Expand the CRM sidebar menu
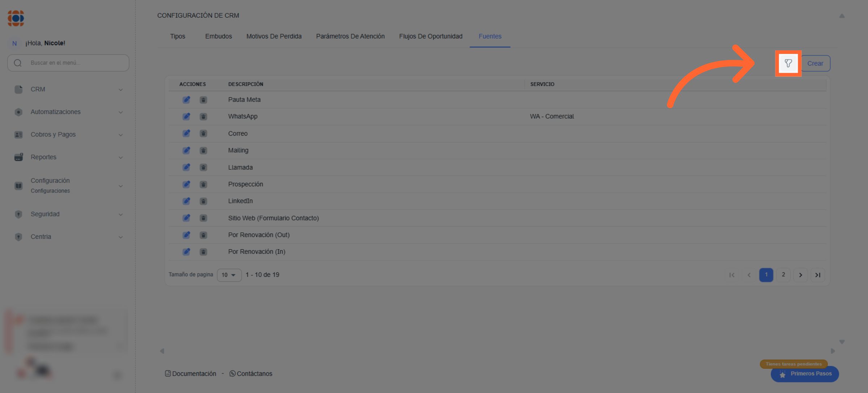This screenshot has width=868, height=393. 68,89
